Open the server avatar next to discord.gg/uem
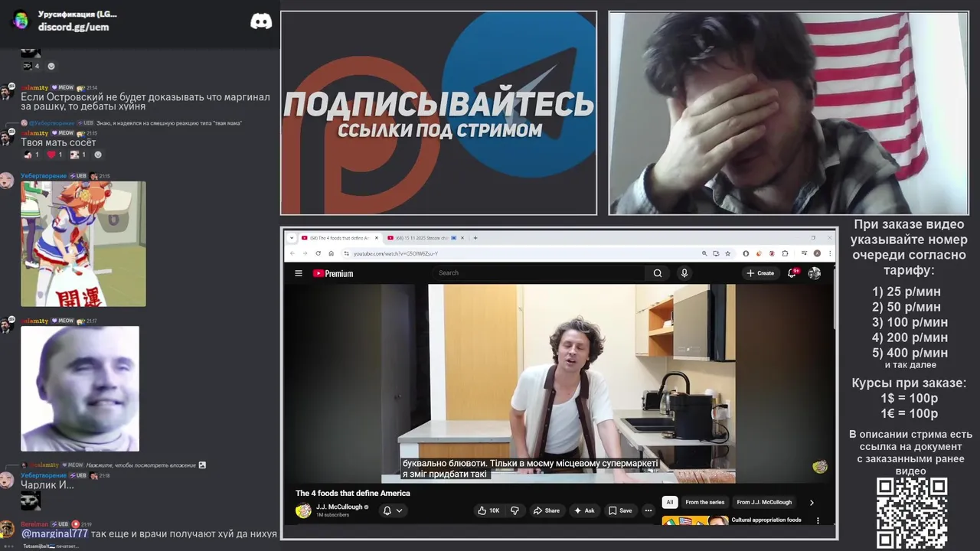 click(x=21, y=21)
